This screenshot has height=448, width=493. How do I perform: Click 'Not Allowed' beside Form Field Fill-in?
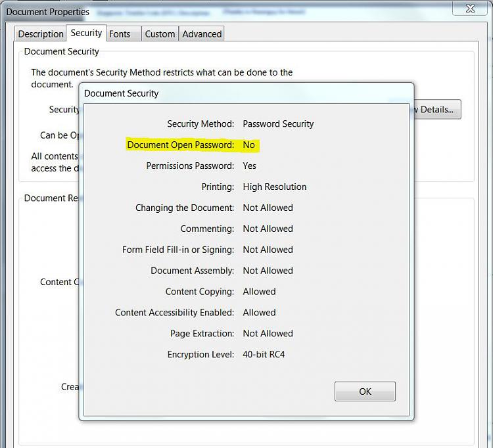tap(268, 250)
